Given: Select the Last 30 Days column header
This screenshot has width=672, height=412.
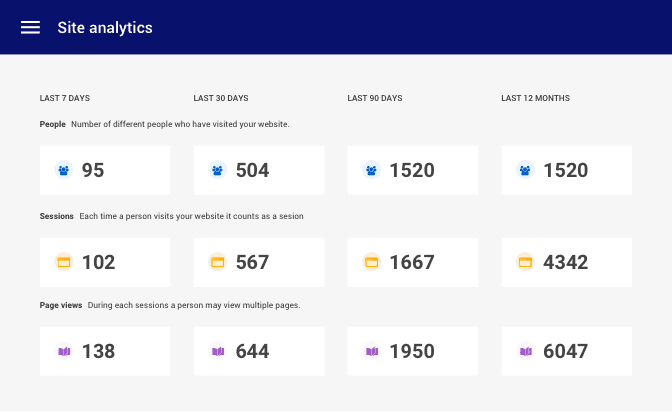Looking at the screenshot, I should click(221, 98).
